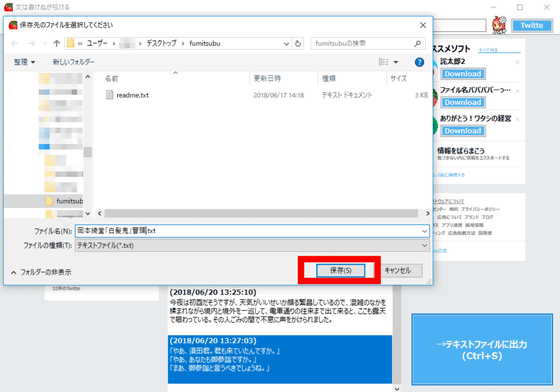
Task: Dismiss the 詫太郎2 ad with x
Action: [517, 62]
